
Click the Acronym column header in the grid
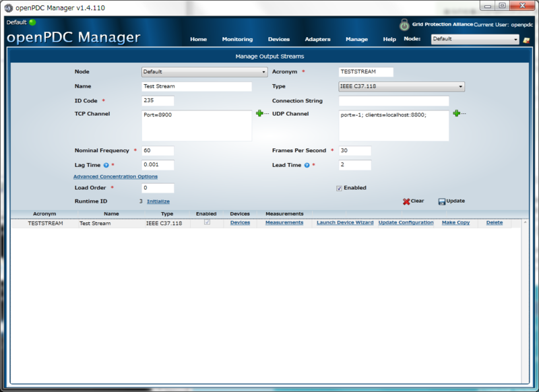pos(44,214)
